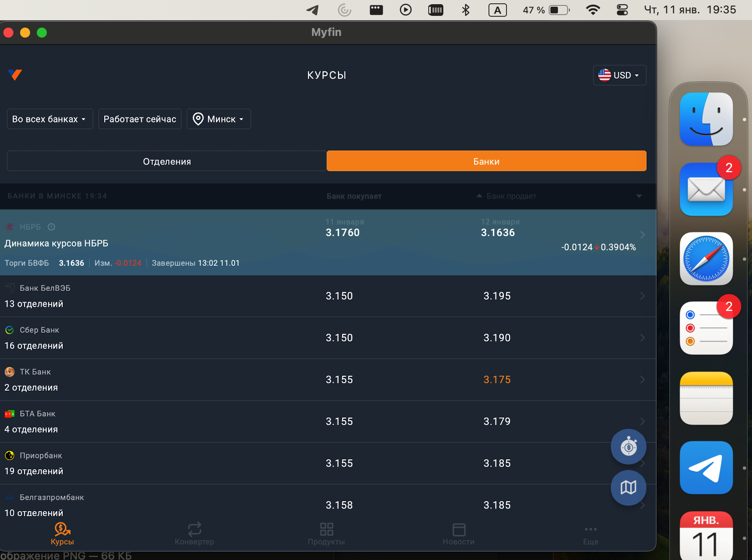The image size is (752, 560).
Task: Open the floating map button
Action: (x=628, y=488)
